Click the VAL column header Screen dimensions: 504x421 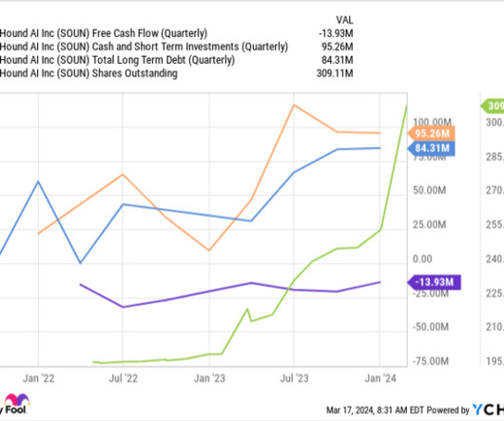(344, 20)
